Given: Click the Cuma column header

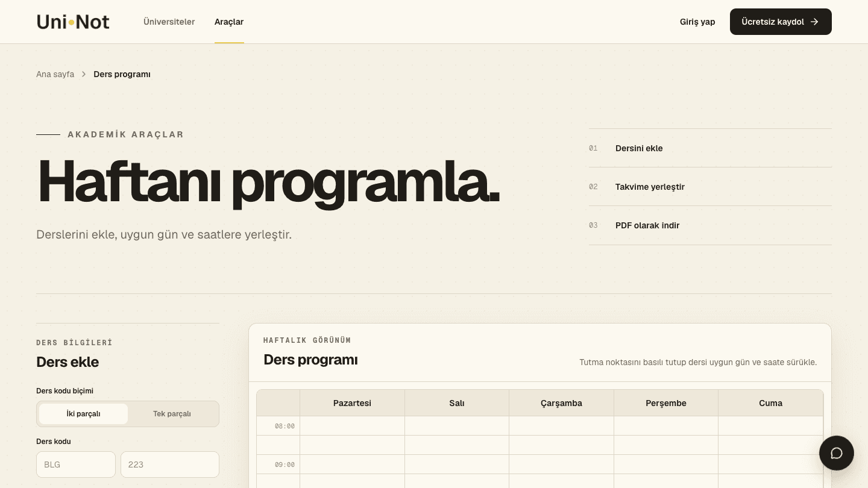Looking at the screenshot, I should (770, 403).
